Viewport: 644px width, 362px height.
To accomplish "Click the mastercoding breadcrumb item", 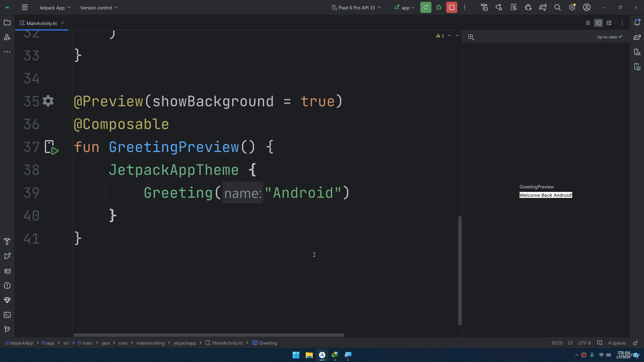I will [151, 343].
